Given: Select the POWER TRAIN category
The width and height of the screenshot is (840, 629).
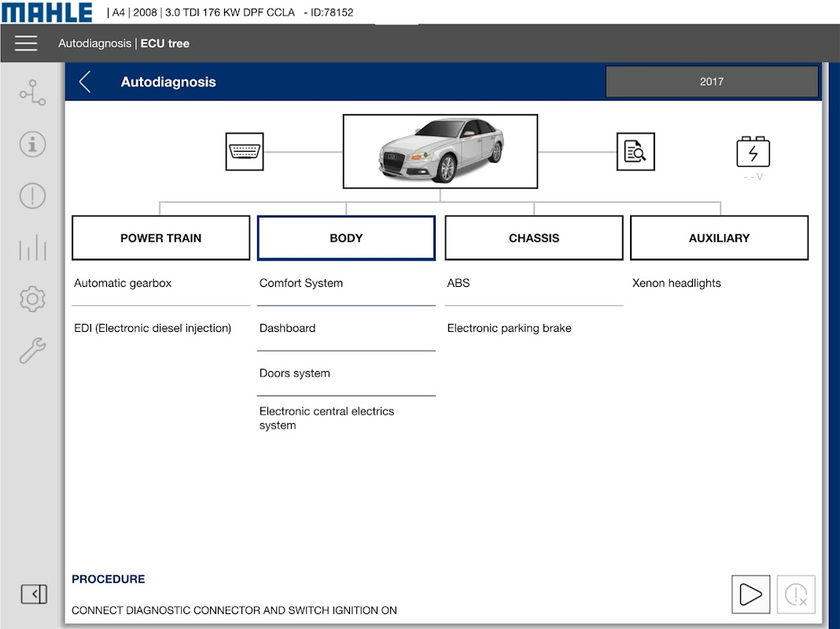Looking at the screenshot, I should tap(160, 238).
